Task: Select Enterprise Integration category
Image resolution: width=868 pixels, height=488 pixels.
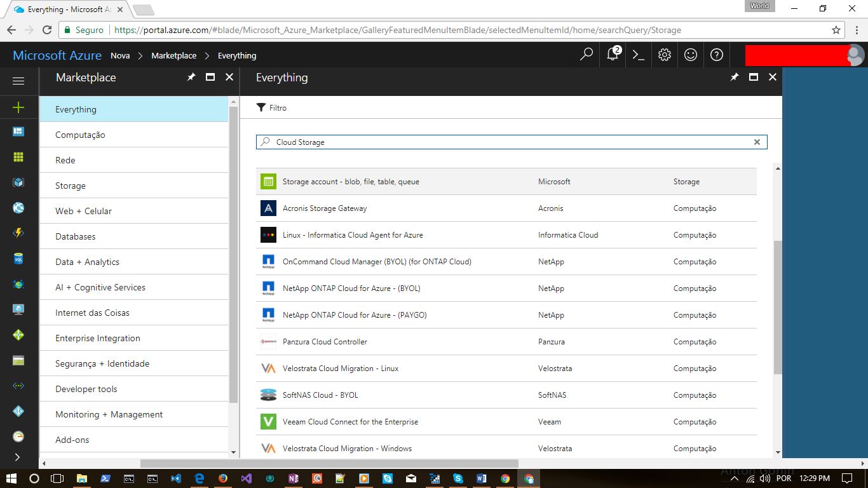Action: 133,338
